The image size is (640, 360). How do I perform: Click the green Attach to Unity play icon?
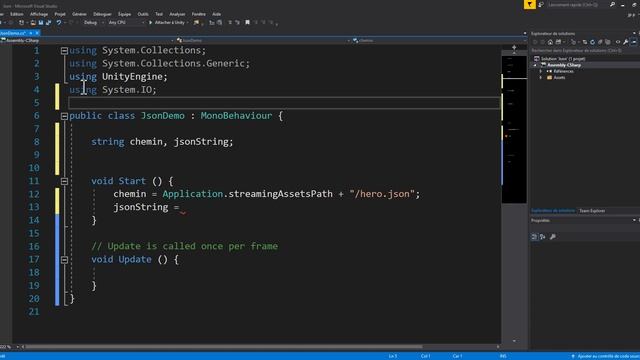pyautogui.click(x=151, y=22)
